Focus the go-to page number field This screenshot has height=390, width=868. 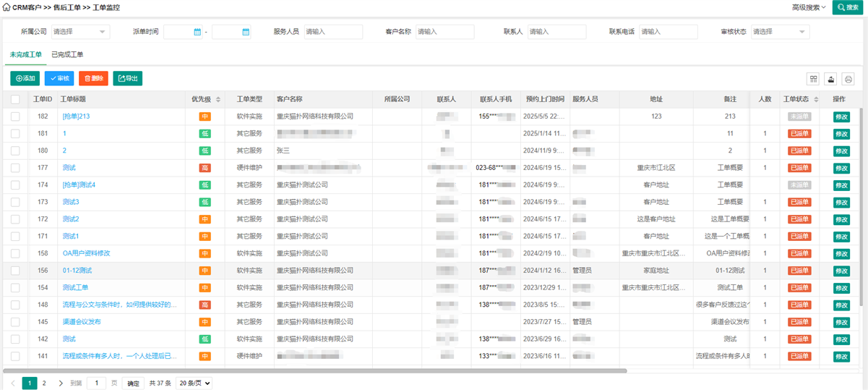tap(97, 383)
